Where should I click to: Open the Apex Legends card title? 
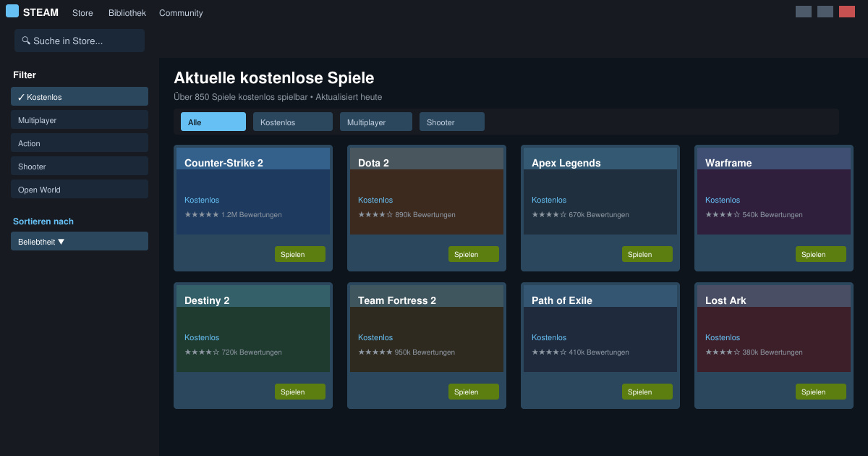pyautogui.click(x=566, y=163)
